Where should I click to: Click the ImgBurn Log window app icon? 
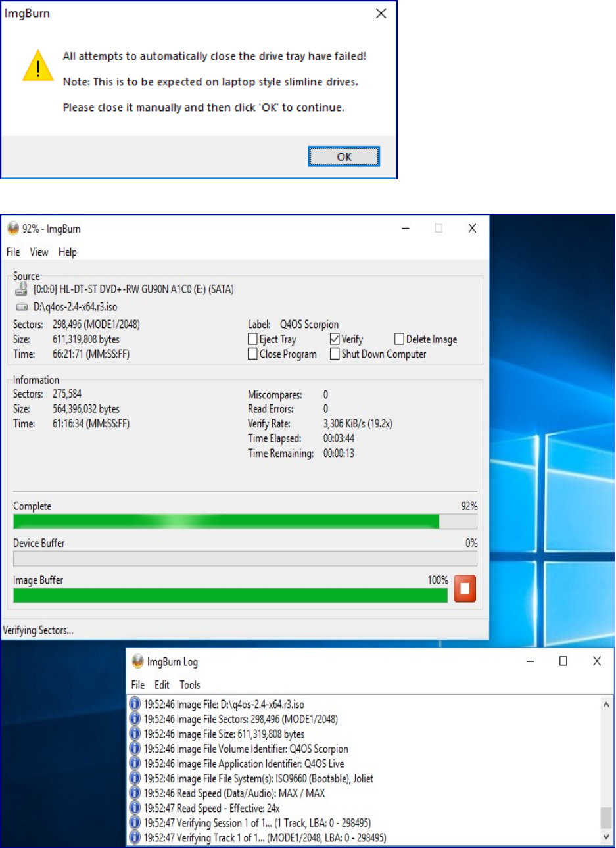(x=138, y=661)
